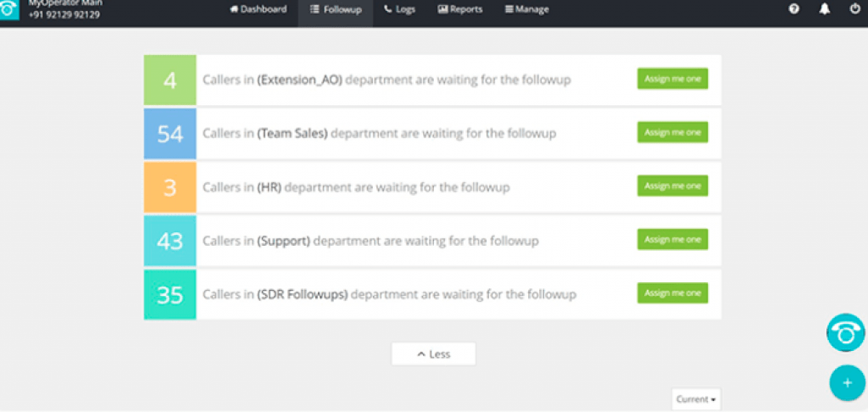Image resolution: width=868 pixels, height=412 pixels.
Task: Open the notifications bell icon
Action: pos(825,9)
